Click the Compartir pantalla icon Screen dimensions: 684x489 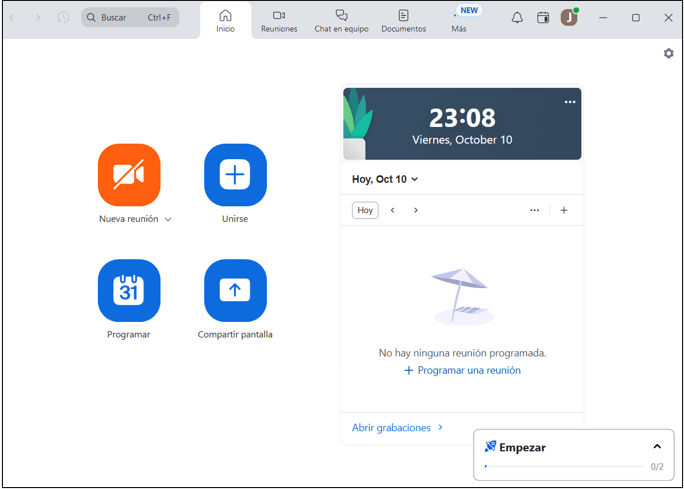[x=235, y=291]
